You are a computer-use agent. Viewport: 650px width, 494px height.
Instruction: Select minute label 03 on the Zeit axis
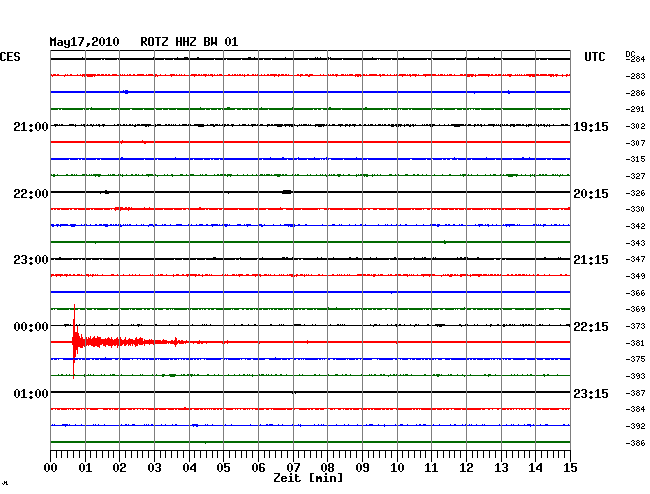155,468
